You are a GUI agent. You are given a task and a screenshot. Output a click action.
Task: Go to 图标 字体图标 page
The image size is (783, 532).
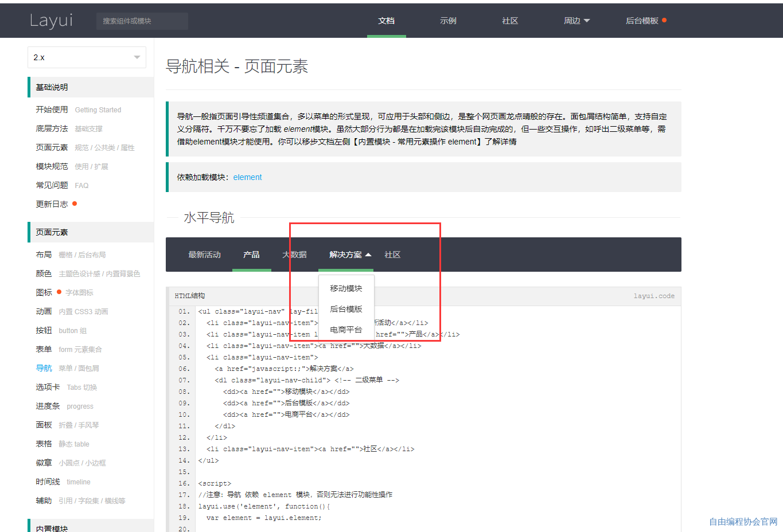click(x=65, y=292)
